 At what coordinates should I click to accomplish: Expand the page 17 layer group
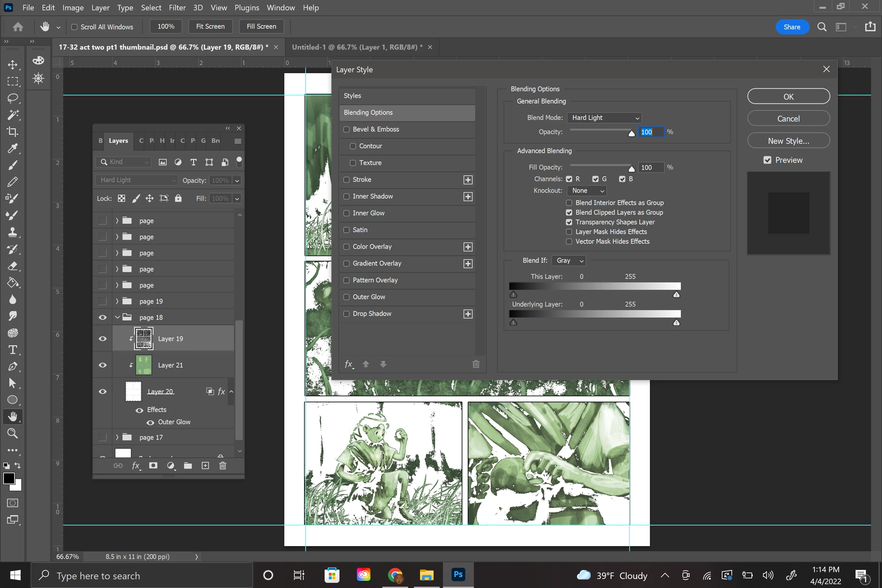117,437
